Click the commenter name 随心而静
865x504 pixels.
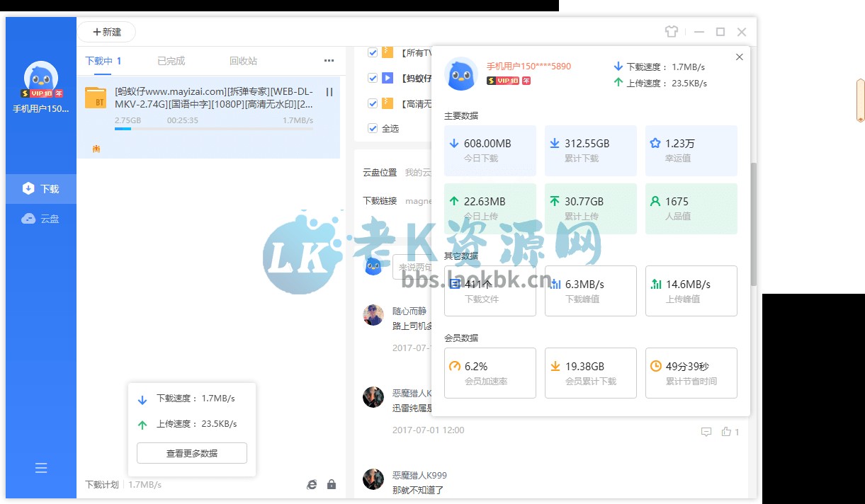(409, 311)
